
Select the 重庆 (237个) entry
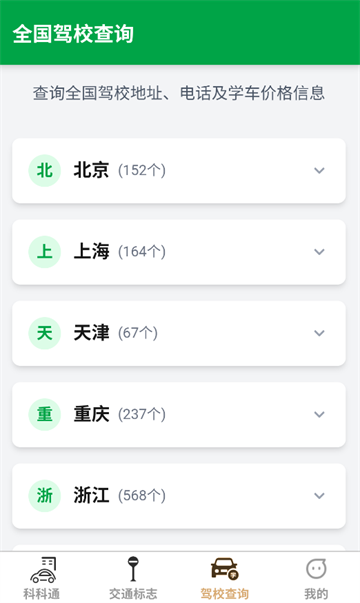click(x=179, y=414)
